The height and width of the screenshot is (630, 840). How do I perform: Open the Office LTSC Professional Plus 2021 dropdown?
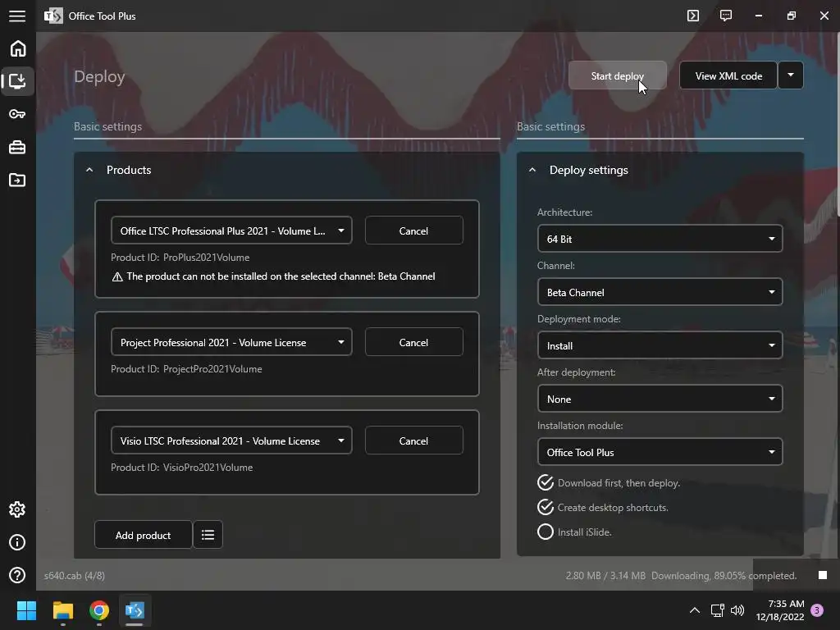click(231, 231)
